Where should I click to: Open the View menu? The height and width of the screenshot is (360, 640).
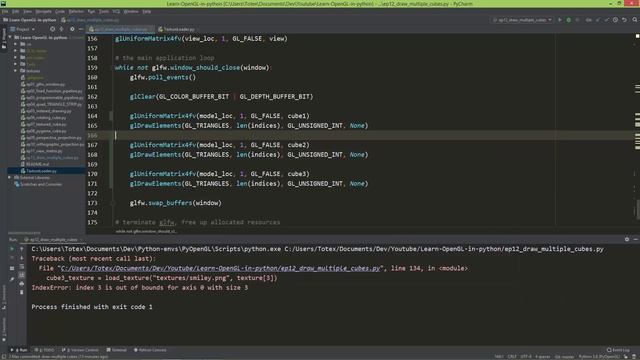pos(27,11)
